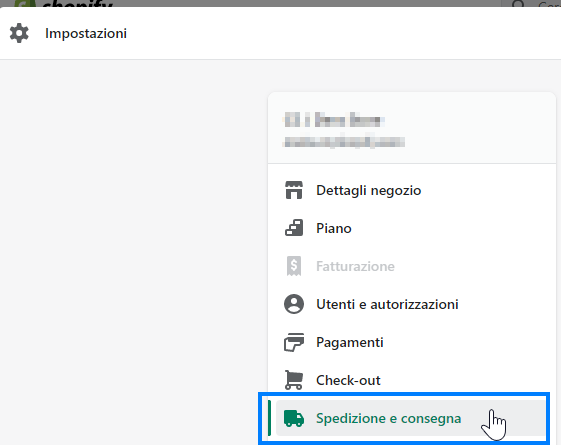Image resolution: width=561 pixels, height=445 pixels.
Task: Click the blurred store name in the header card
Action: (x=334, y=120)
